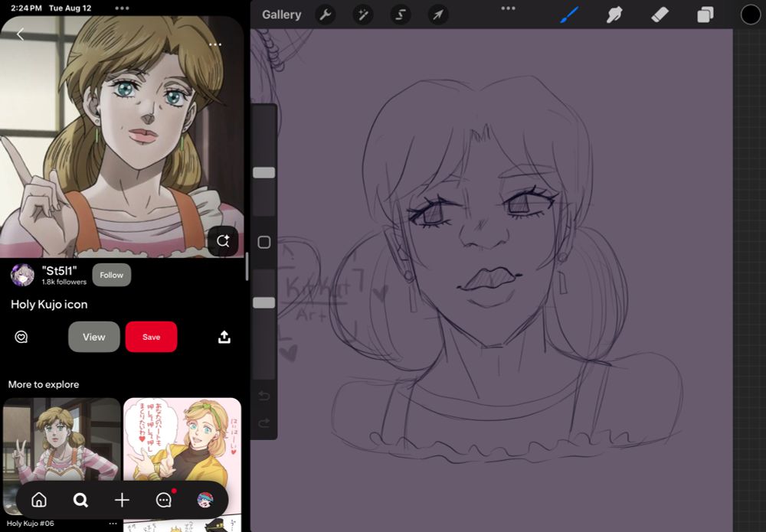Open your Pinterest profile tab
The height and width of the screenshot is (532, 766).
[x=205, y=500]
